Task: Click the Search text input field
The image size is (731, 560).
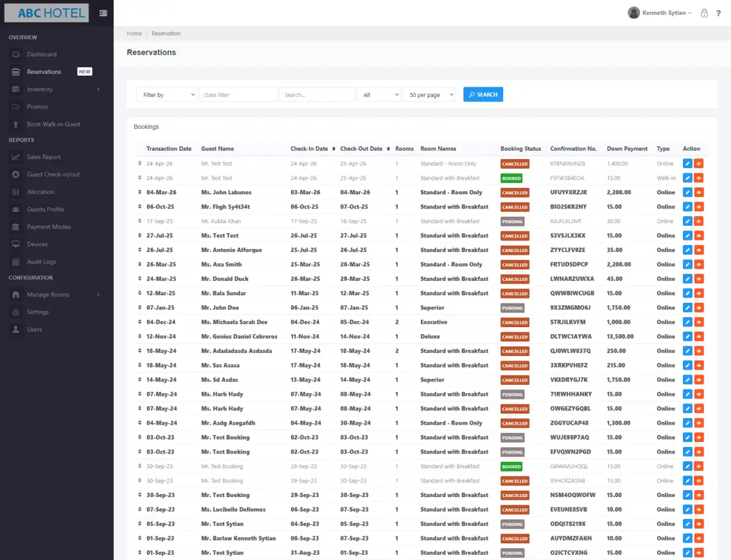Action: click(x=316, y=94)
